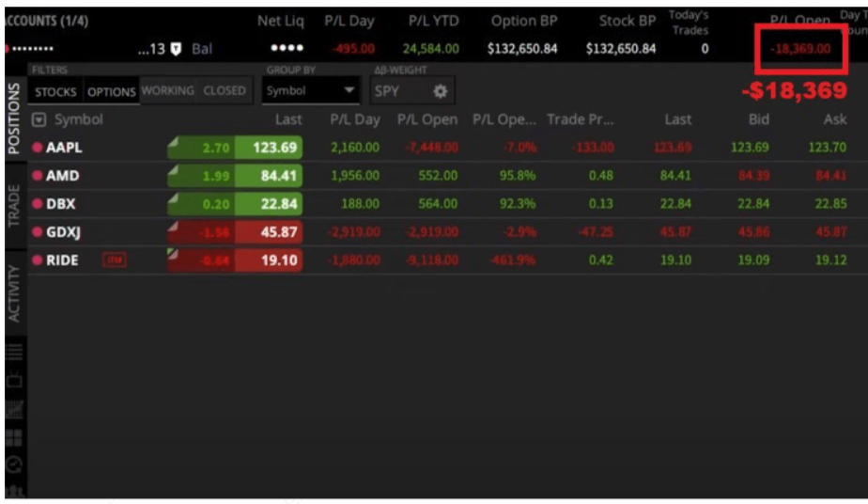
Task: Expand DBX row via corner triangle
Action: tap(173, 197)
